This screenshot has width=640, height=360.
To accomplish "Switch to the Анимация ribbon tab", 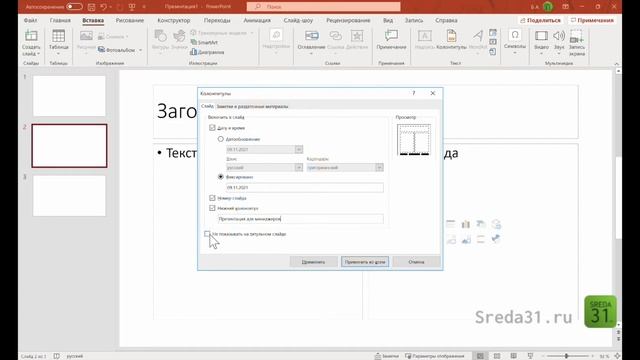I will tap(257, 20).
